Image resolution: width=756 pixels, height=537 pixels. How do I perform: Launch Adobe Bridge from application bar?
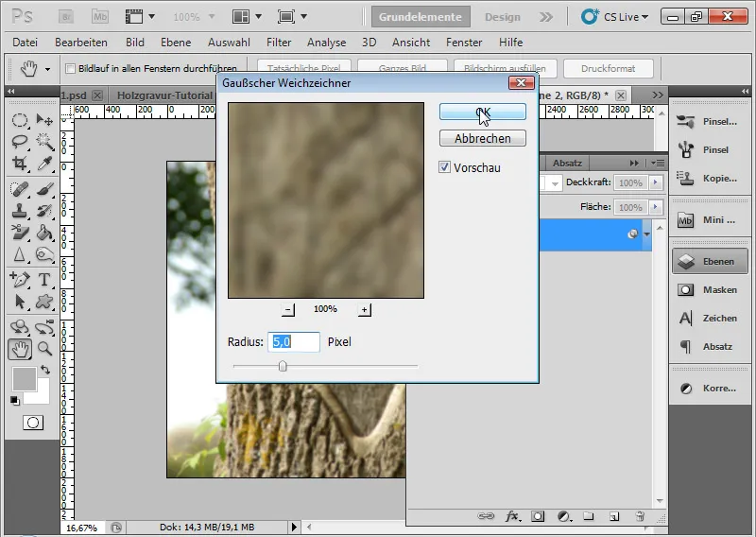click(66, 17)
